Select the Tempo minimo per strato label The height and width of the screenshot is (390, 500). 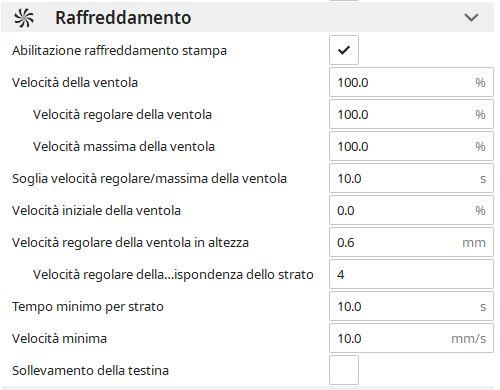[x=88, y=307]
